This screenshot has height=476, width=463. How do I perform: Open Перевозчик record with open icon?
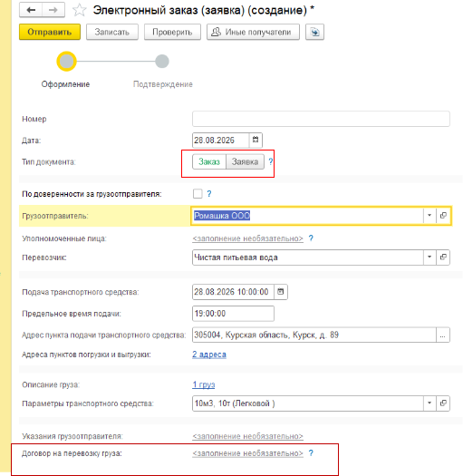[x=443, y=257]
